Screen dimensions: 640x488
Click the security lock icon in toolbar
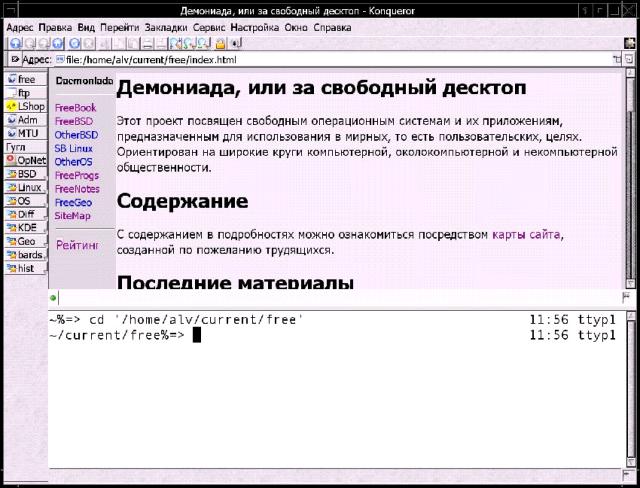[218, 44]
